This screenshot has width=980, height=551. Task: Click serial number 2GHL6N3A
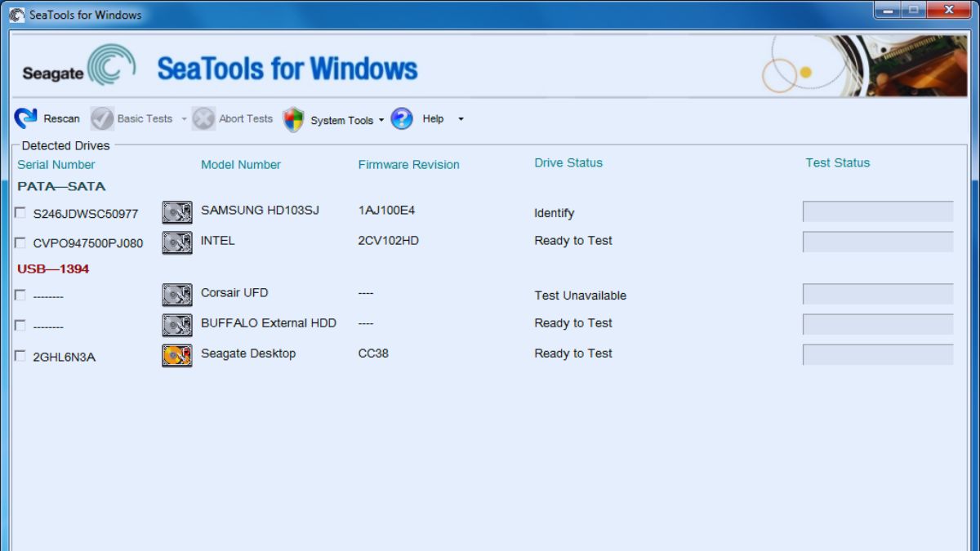(65, 357)
